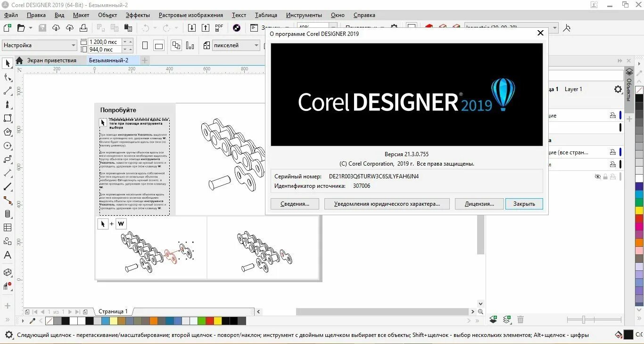
Task: Click the trash delete icon in Objects docker
Action: (520, 319)
